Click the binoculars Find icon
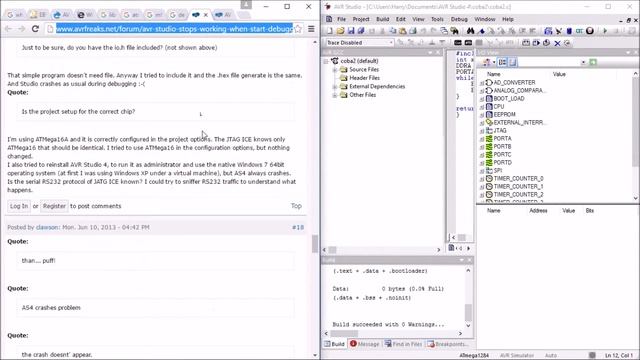Image resolution: width=640 pixels, height=360 pixels. tap(471, 31)
